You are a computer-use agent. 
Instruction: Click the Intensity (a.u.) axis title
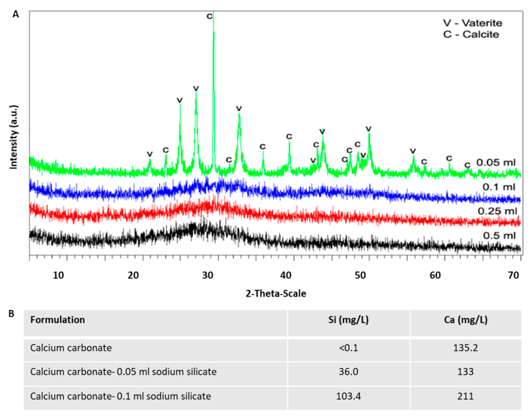click(14, 137)
